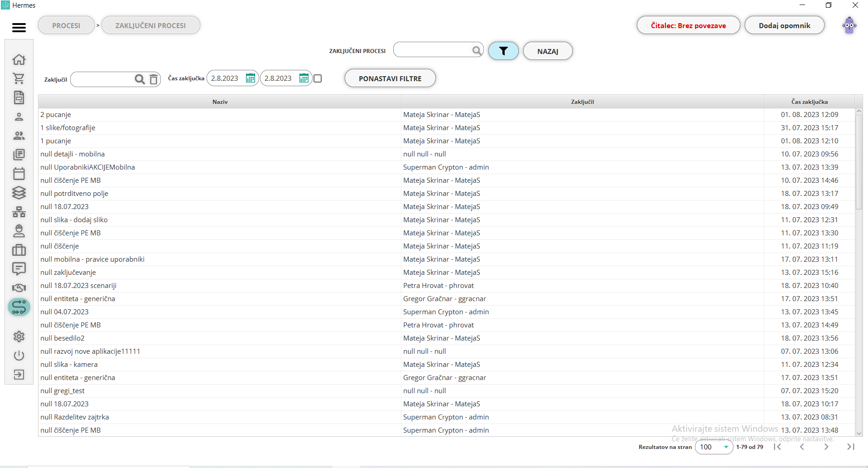Click the user avatar mascot icon

click(x=849, y=25)
